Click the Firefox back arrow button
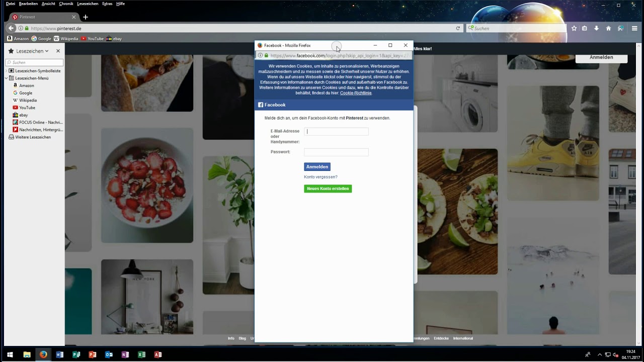Image resolution: width=644 pixels, height=362 pixels. [11, 28]
